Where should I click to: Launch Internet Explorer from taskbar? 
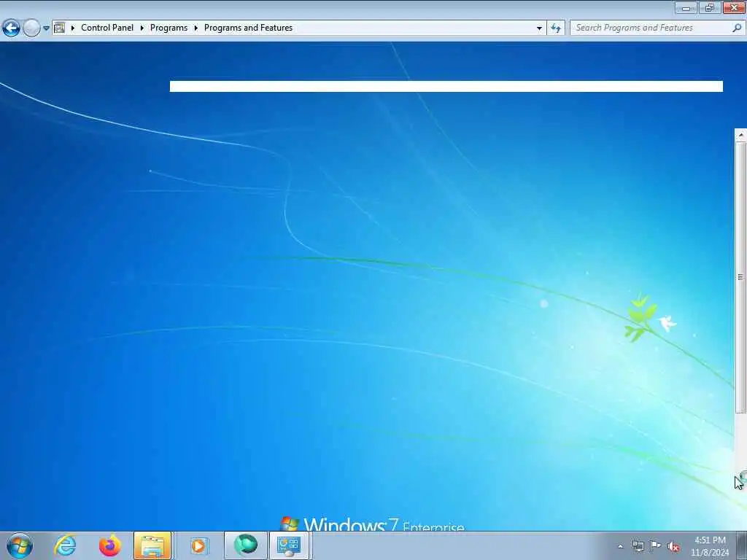tap(65, 545)
